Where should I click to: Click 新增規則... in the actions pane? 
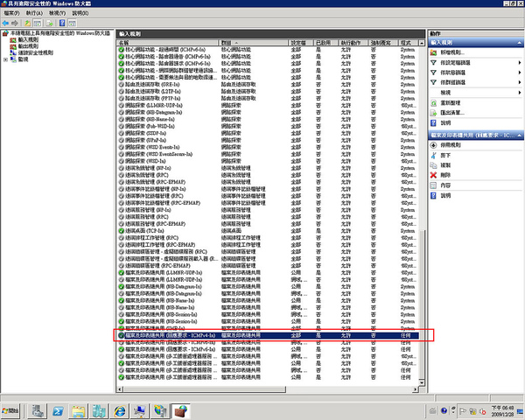(452, 52)
